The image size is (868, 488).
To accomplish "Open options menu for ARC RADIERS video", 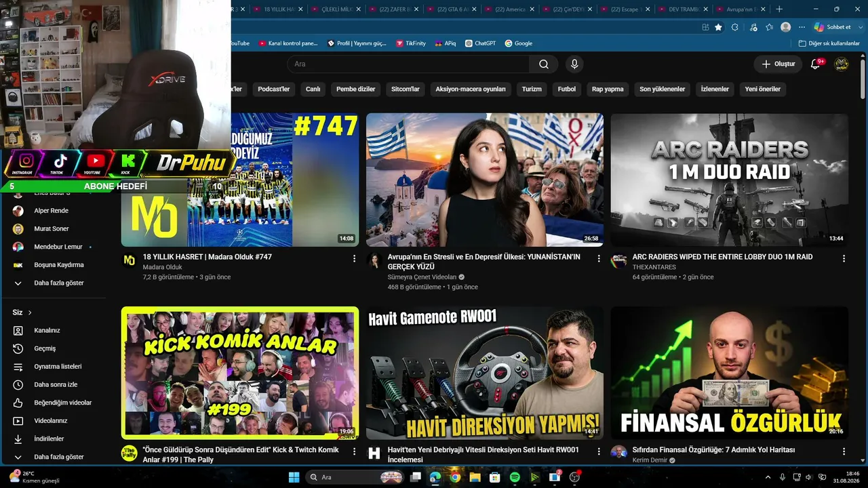I will pyautogui.click(x=844, y=258).
